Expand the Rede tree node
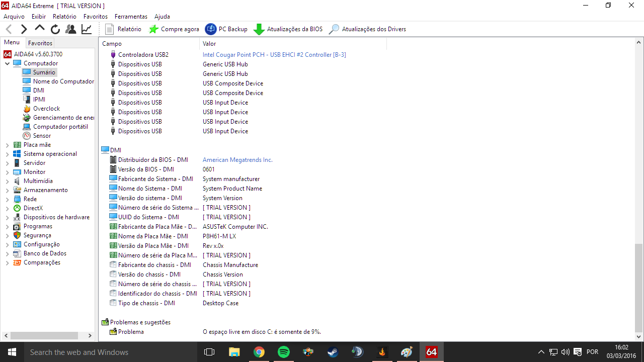 pyautogui.click(x=8, y=199)
